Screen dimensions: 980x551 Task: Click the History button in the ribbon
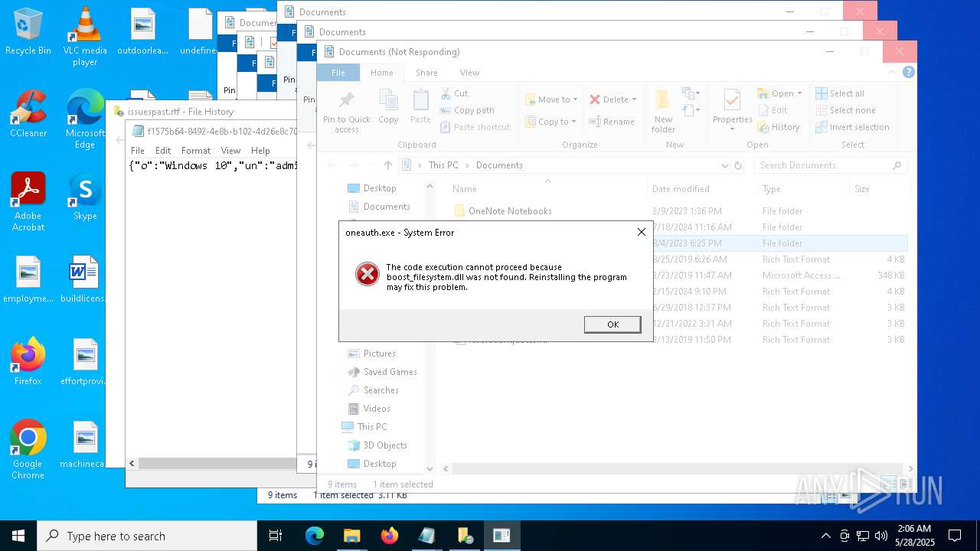point(779,127)
